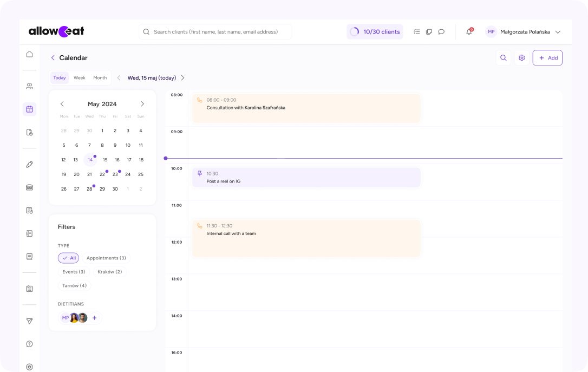Viewport: 588px width, 372px height.
Task: Toggle the Kraków (2) filter
Action: 109,272
